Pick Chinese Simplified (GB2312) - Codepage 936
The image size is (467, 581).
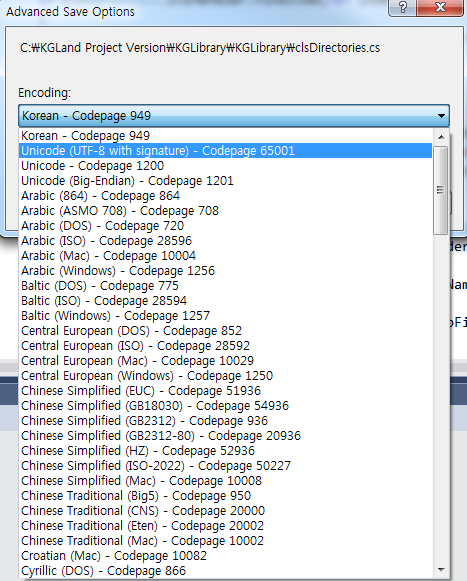(225, 421)
